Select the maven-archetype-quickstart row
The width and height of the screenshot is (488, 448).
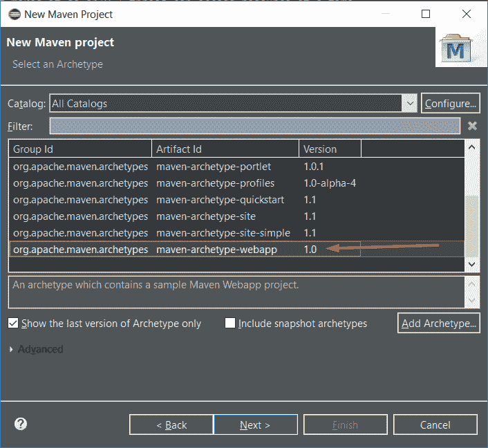[236, 200]
